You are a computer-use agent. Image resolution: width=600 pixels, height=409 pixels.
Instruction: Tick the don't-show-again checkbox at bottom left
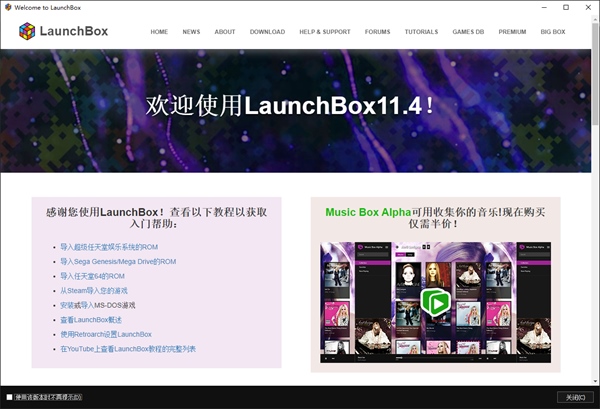(9, 397)
